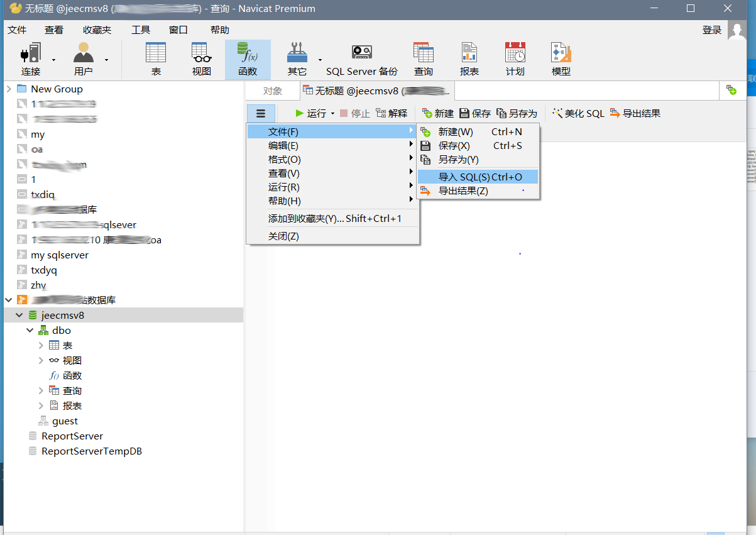Collapse the jeecmsv8 database node

coord(19,315)
